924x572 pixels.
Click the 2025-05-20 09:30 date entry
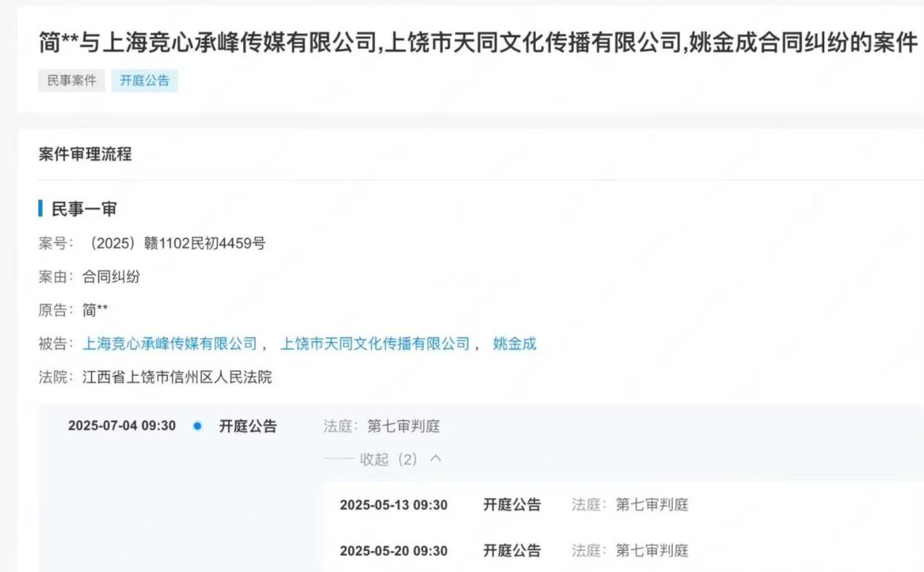click(x=394, y=551)
